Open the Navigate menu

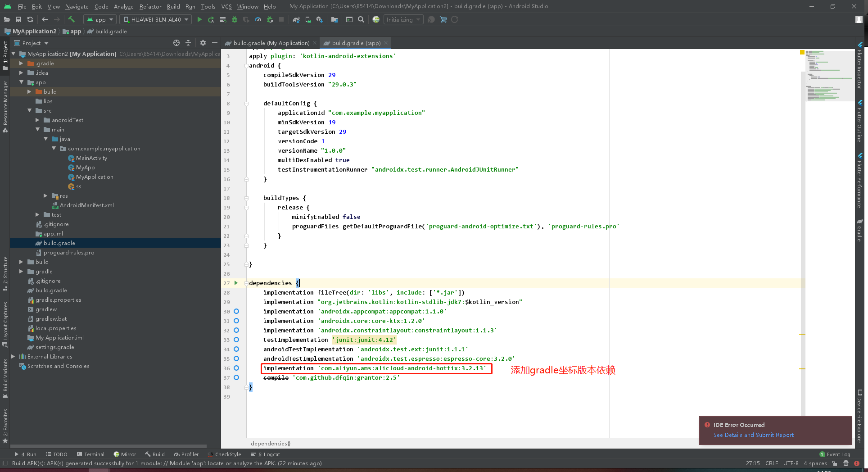tap(77, 6)
